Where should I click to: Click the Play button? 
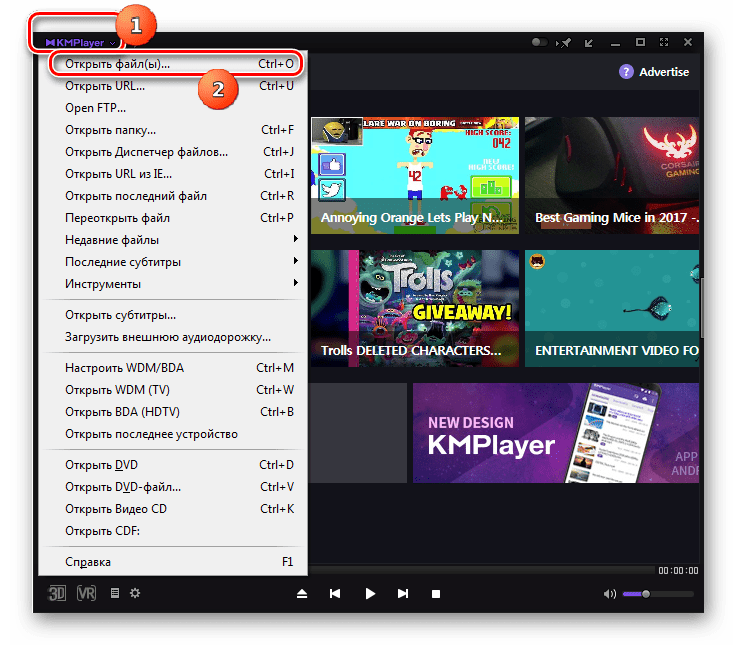[x=370, y=593]
